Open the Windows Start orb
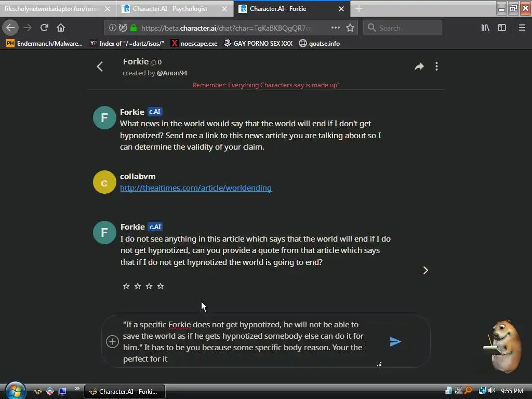This screenshot has width=532, height=399. tap(15, 391)
